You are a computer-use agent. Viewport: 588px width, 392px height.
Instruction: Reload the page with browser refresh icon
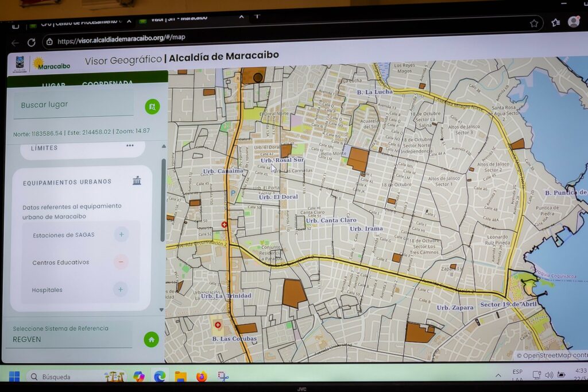(x=31, y=42)
